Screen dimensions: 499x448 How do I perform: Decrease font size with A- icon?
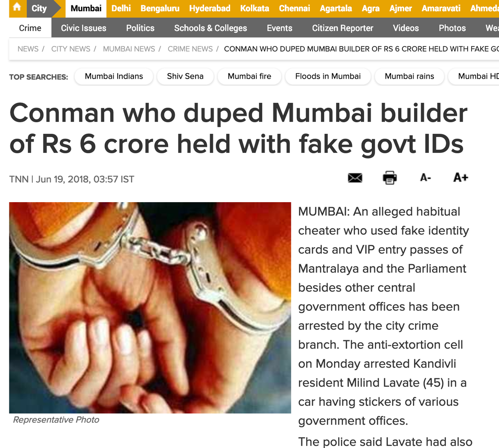click(425, 177)
